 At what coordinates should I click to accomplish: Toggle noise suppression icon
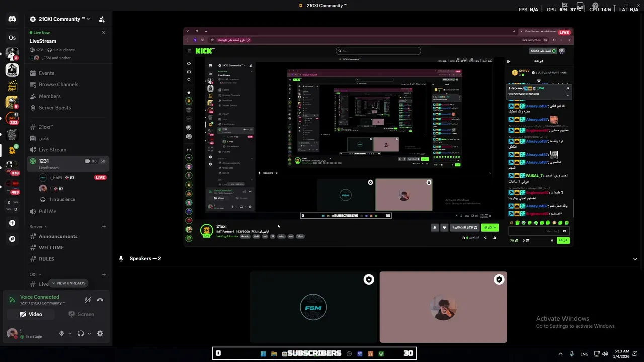coord(88,300)
